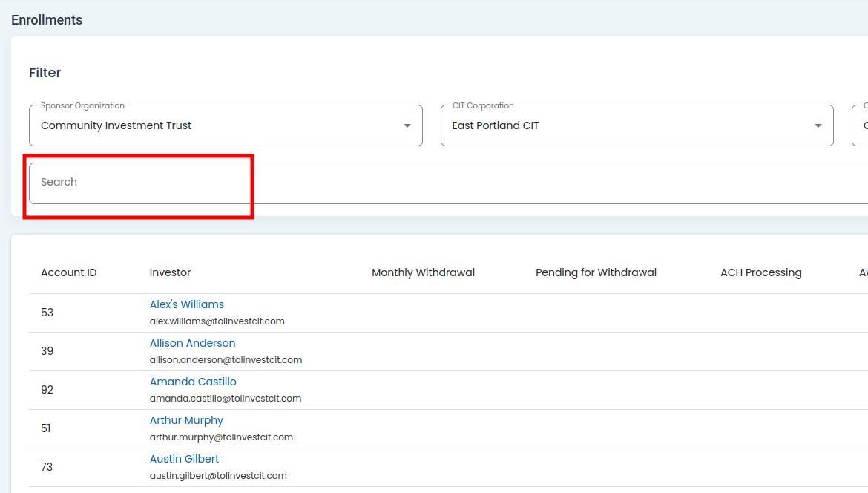The image size is (868, 493).
Task: Select the Pending for Withdrawal column header
Action: coord(596,272)
